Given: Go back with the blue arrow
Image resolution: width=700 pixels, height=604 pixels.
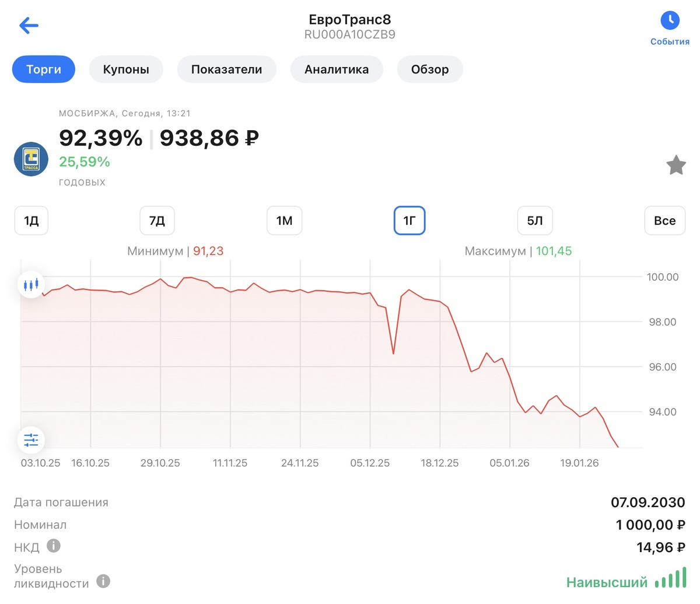Looking at the screenshot, I should (x=29, y=25).
